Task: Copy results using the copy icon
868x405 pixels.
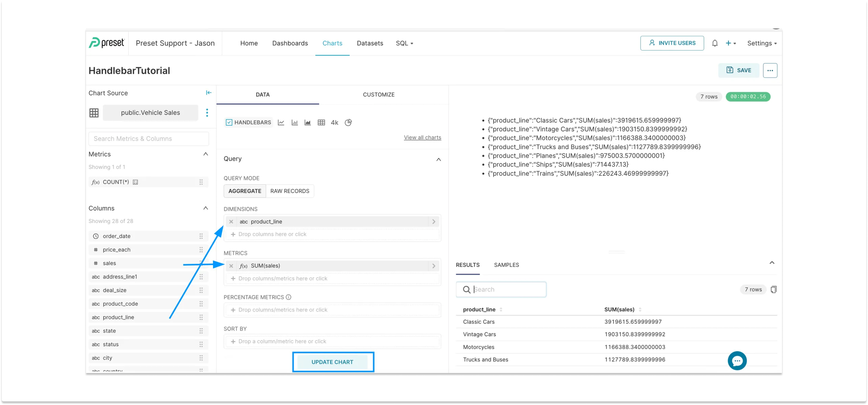Action: tap(774, 289)
